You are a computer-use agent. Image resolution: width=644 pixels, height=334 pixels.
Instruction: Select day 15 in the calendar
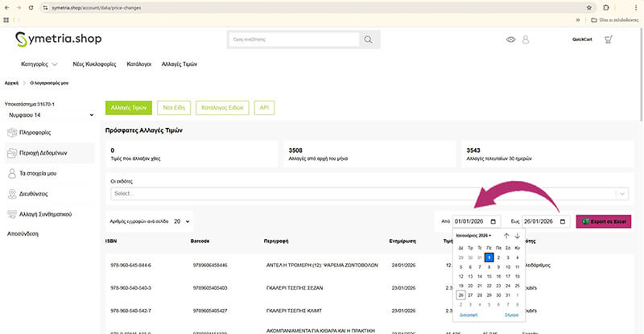coord(489,276)
